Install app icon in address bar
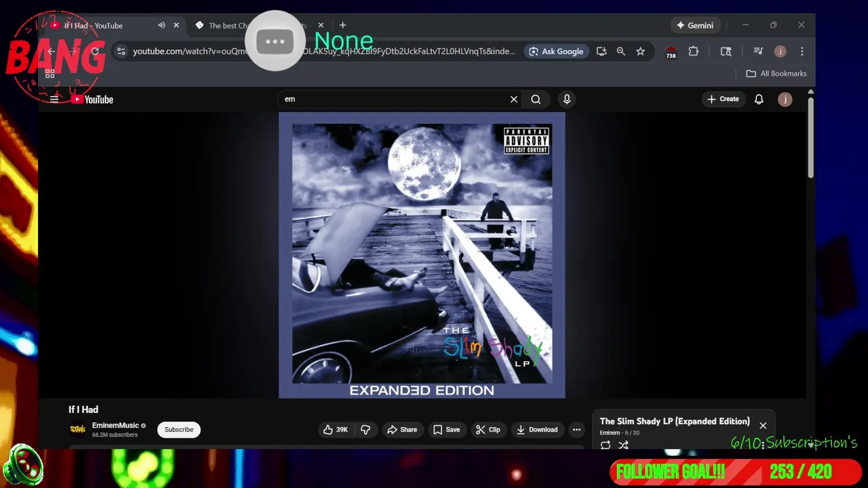 [601, 52]
